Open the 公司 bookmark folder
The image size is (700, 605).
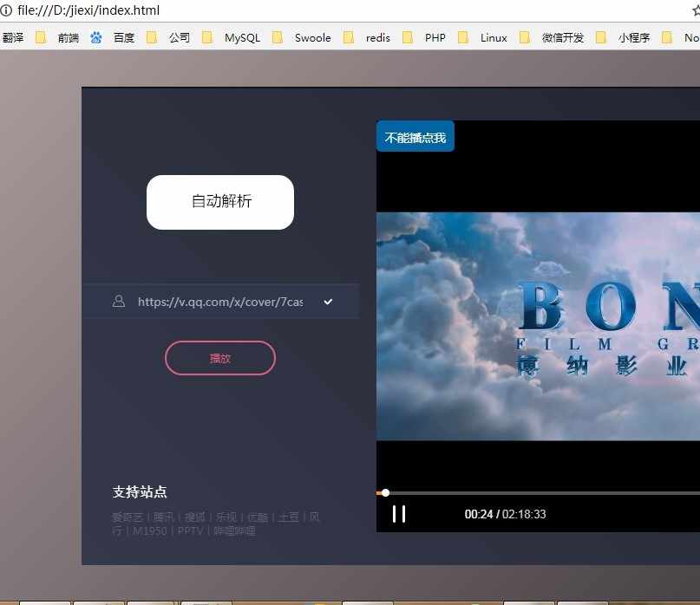[169, 37]
